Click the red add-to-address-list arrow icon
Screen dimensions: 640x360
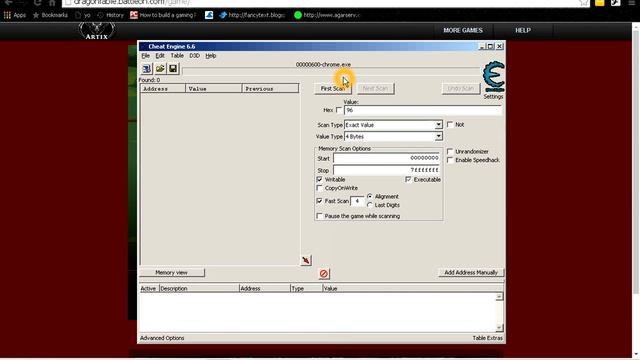[x=306, y=260]
